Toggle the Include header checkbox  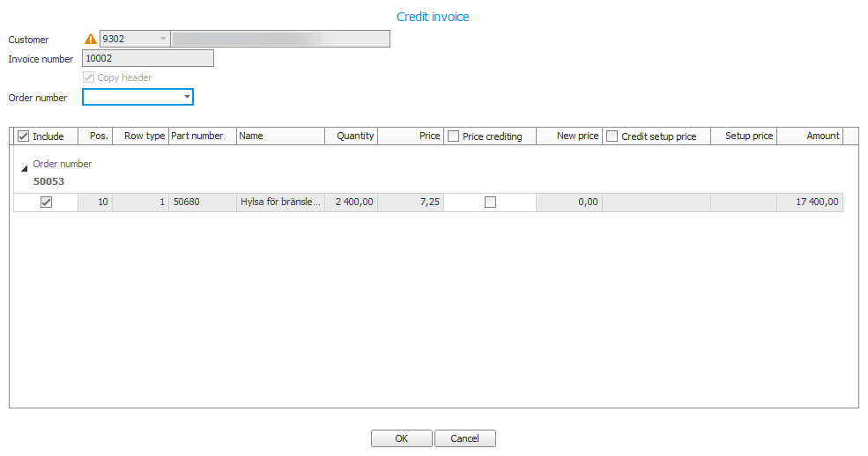[24, 136]
